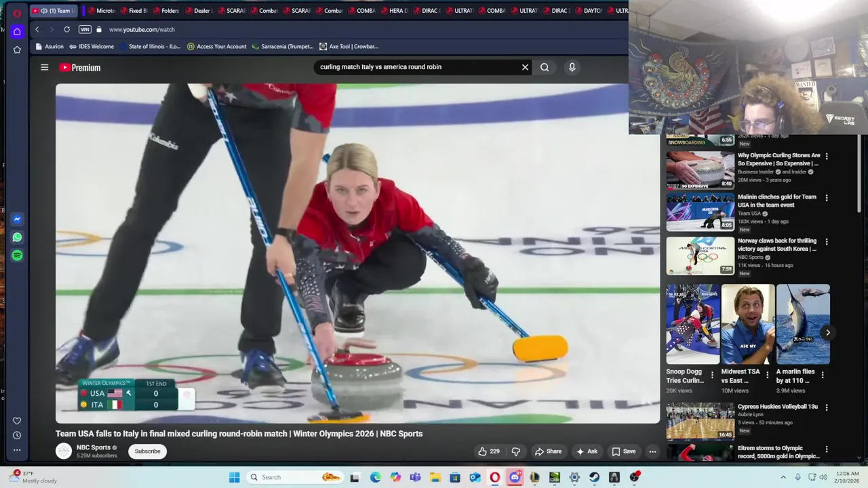Dislike the curling video

[x=515, y=451]
